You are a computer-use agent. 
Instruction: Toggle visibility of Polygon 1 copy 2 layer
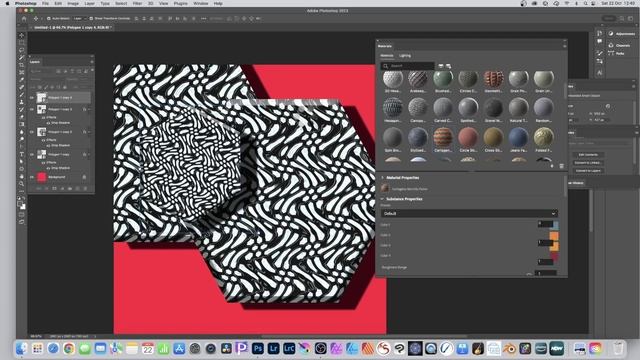32,132
